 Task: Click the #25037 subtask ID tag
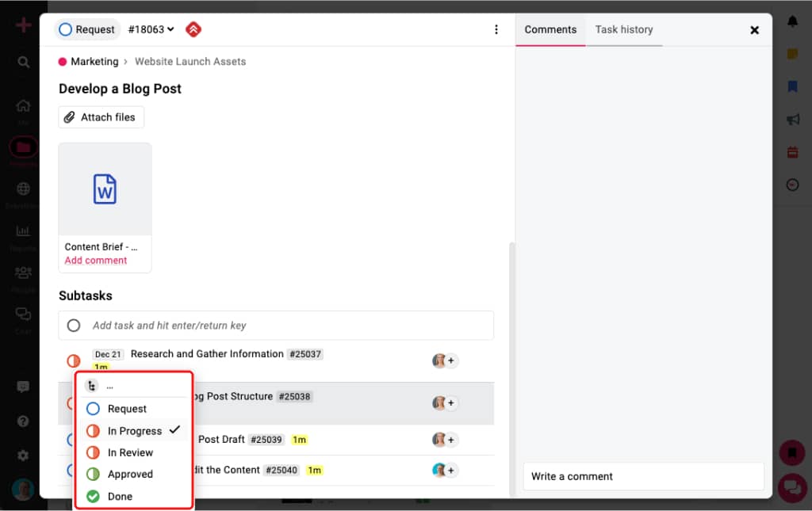pyautogui.click(x=305, y=354)
